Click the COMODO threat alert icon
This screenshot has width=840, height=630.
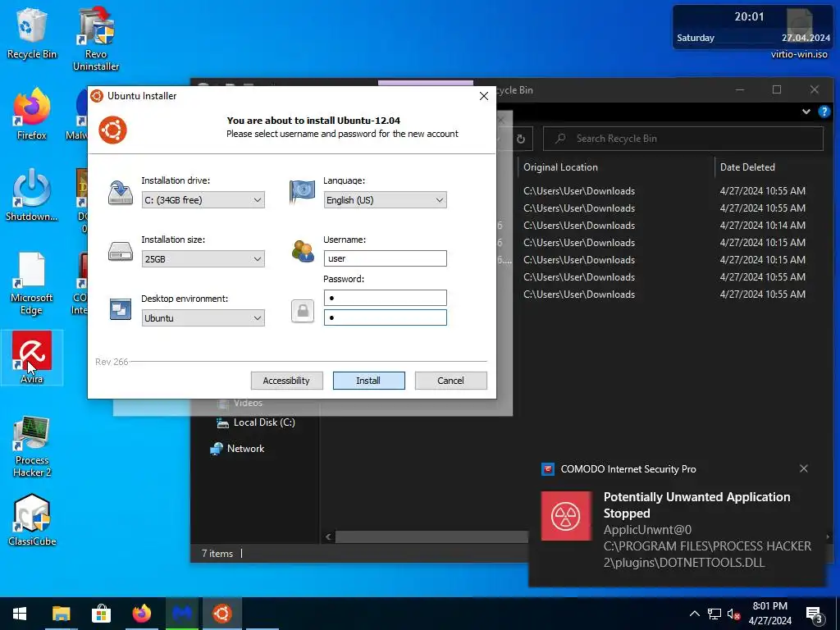[x=566, y=516]
